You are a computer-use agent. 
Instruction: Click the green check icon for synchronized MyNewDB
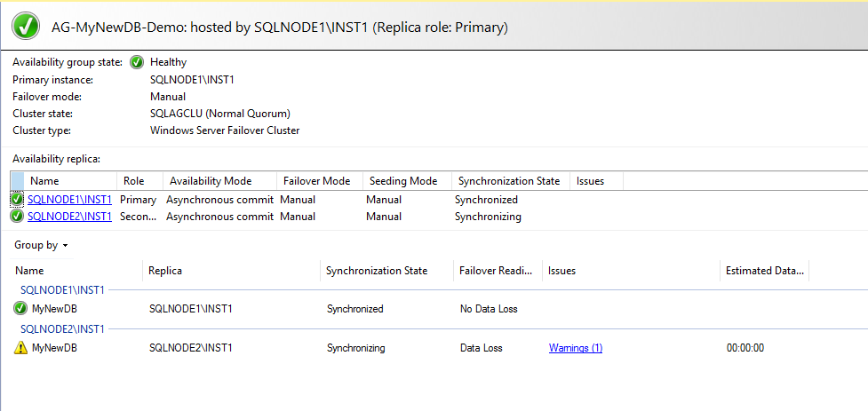coord(21,309)
